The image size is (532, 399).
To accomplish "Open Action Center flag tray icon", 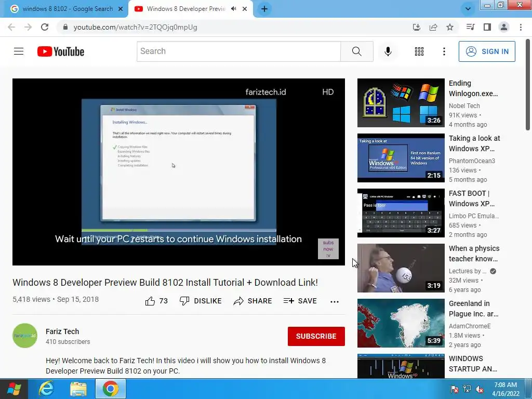I will click(x=455, y=389).
